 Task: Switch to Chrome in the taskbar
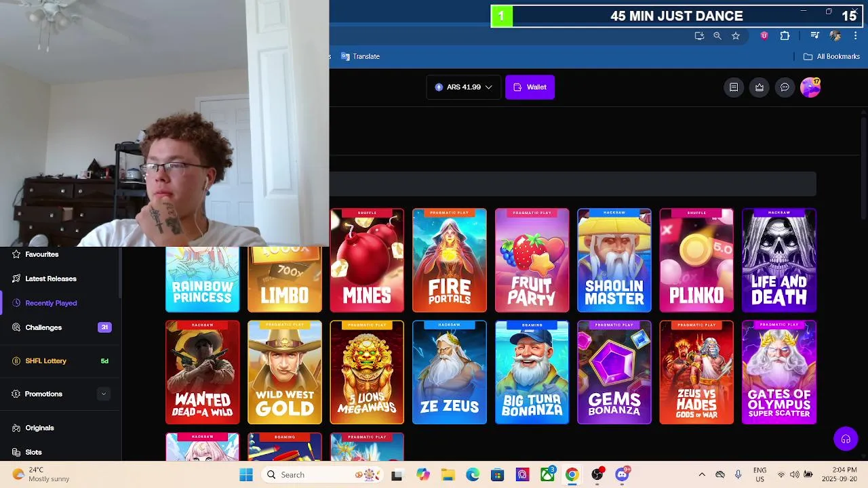[572, 474]
